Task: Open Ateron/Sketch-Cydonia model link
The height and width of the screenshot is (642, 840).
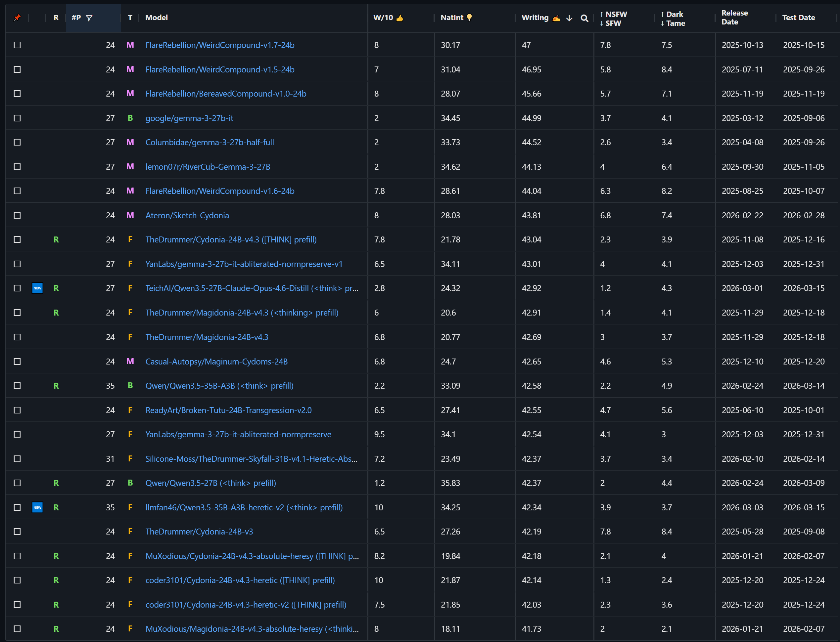Action: tap(187, 216)
